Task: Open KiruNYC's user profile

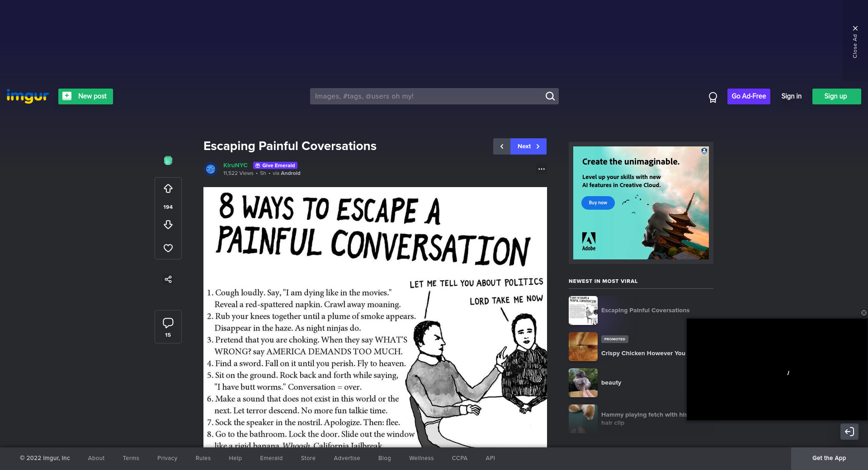Action: (235, 165)
